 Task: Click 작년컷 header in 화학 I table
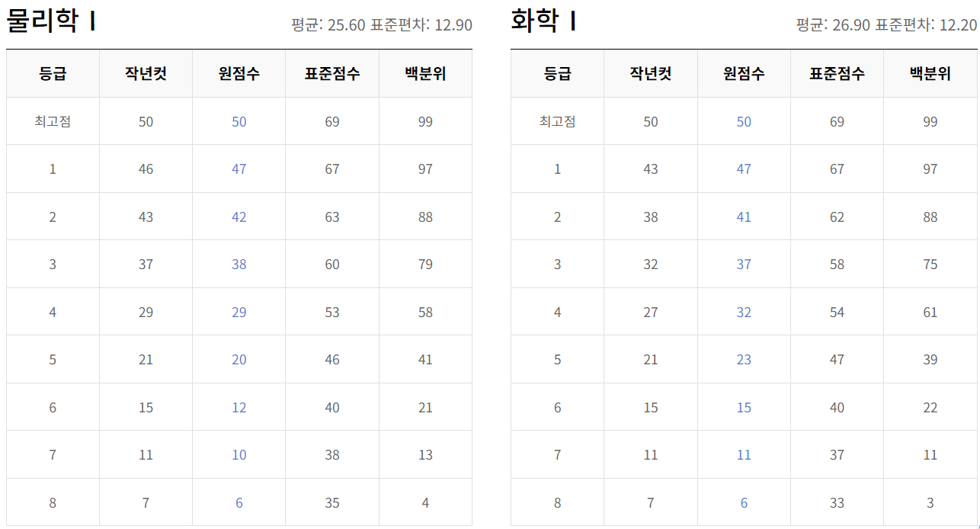(x=650, y=74)
